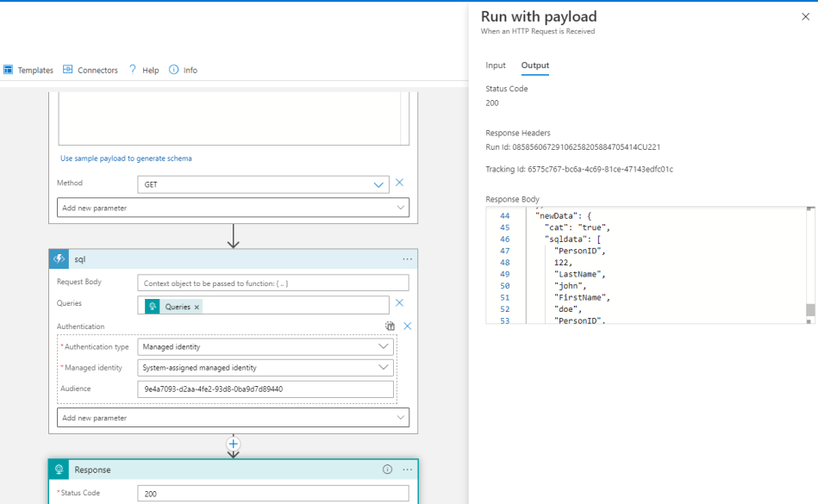This screenshot has width=818, height=504.
Task: Click the Response action info icon
Action: click(387, 470)
